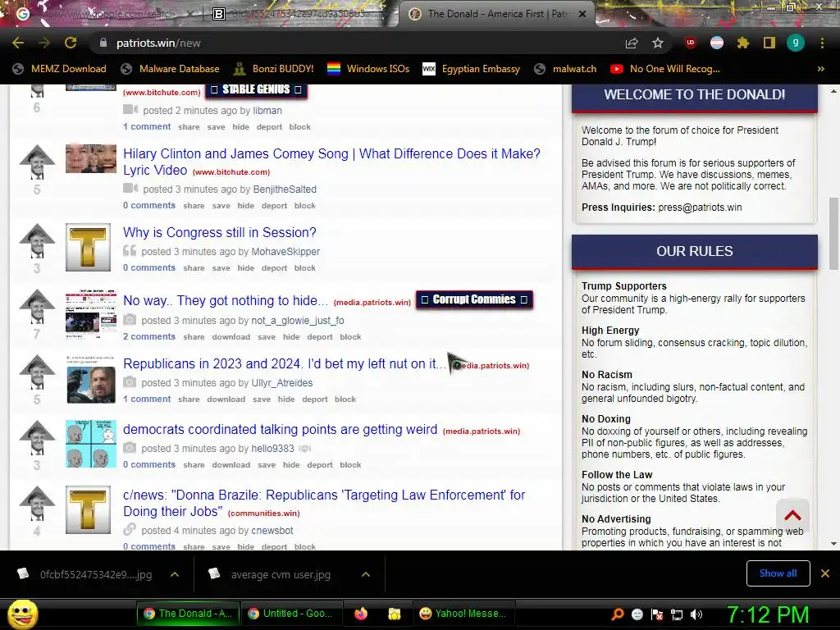
Task: Switch to The Donald - America First tab
Action: 496,14
